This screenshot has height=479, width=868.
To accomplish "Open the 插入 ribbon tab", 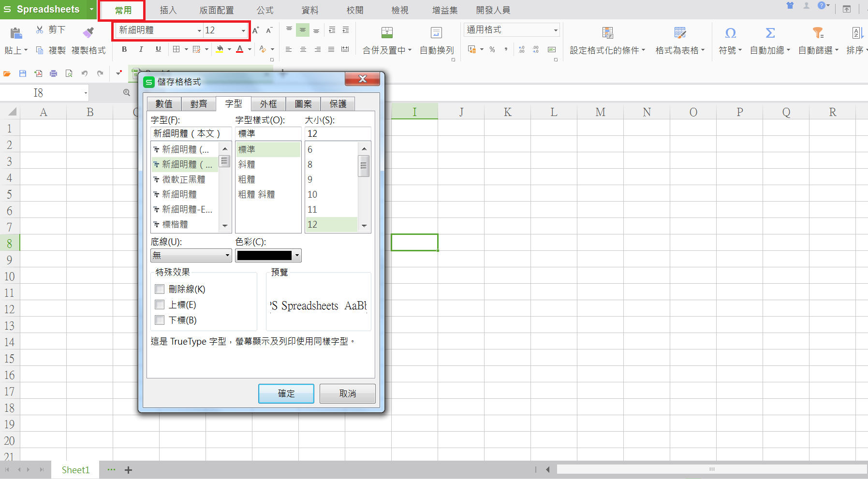I will pos(168,10).
